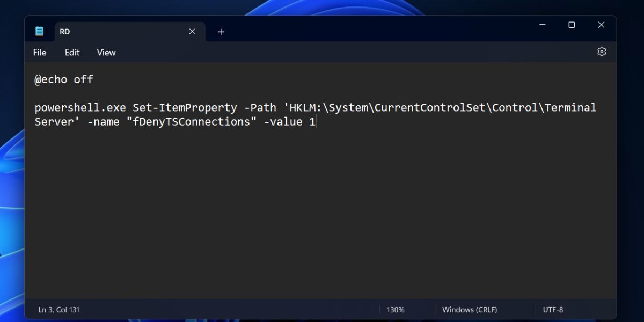This screenshot has width=644, height=322.
Task: Click the '-Path' parameter text
Action: [260, 107]
